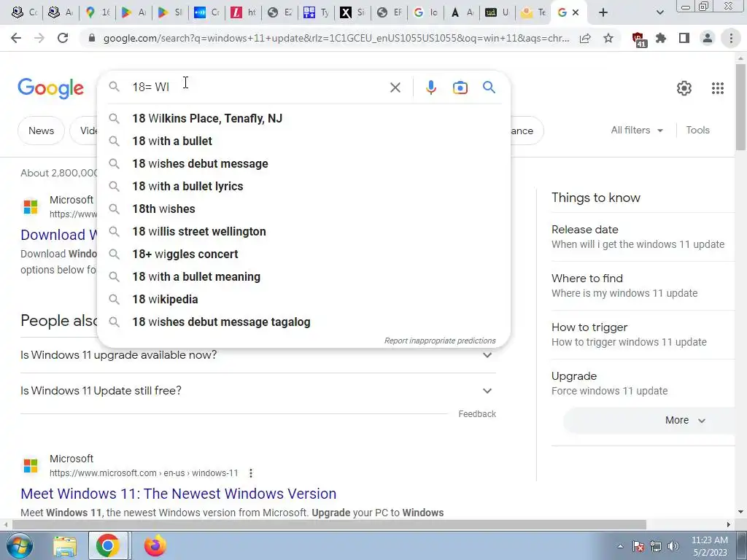Open Meet Windows 11 result link
This screenshot has width=747, height=560.
click(179, 494)
